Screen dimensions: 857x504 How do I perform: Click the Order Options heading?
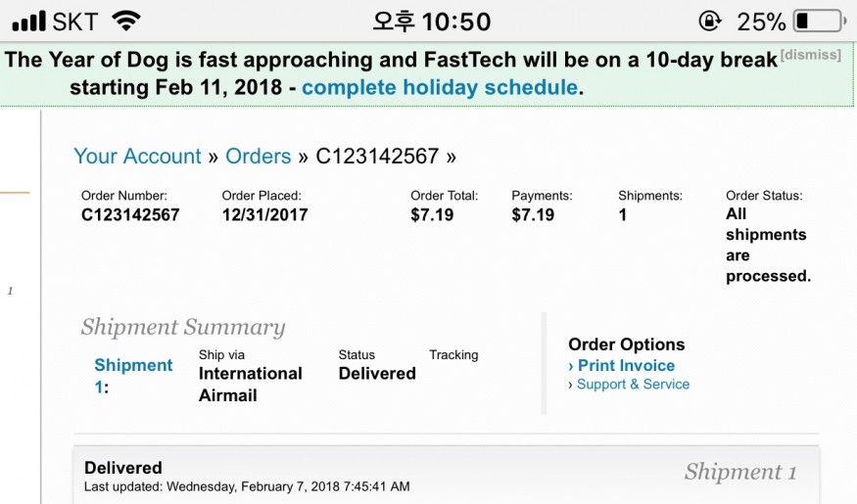click(x=627, y=344)
